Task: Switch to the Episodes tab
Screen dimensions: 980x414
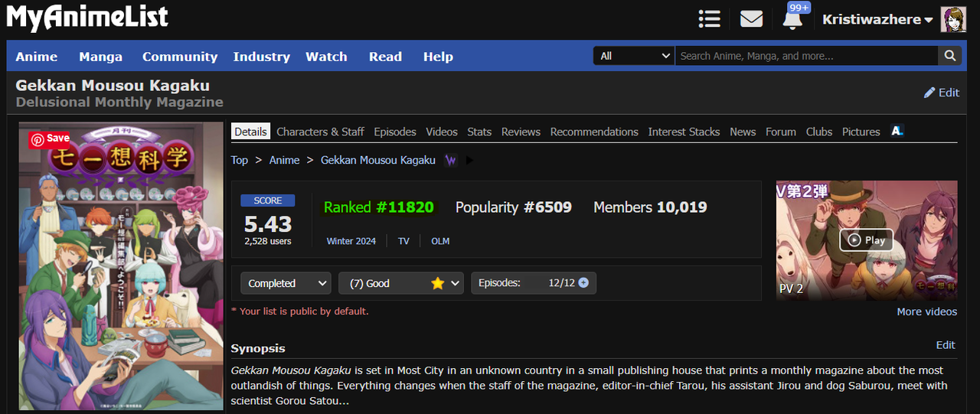Action: (395, 132)
